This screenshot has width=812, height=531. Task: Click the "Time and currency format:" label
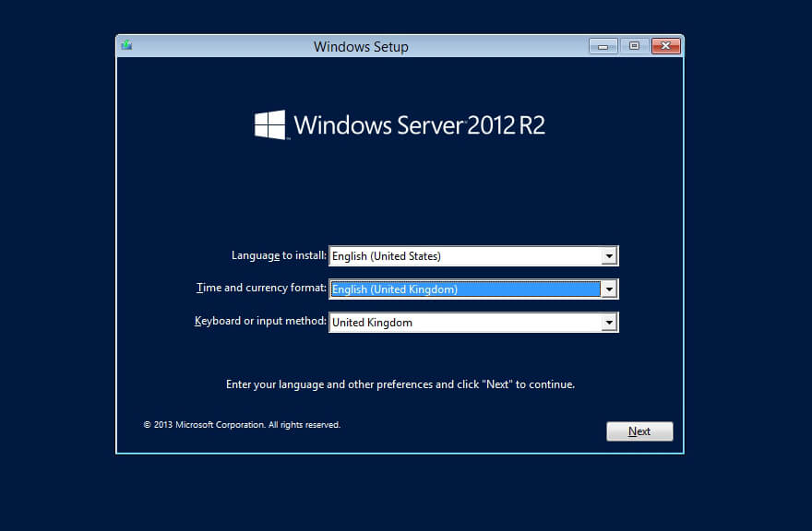coord(261,288)
